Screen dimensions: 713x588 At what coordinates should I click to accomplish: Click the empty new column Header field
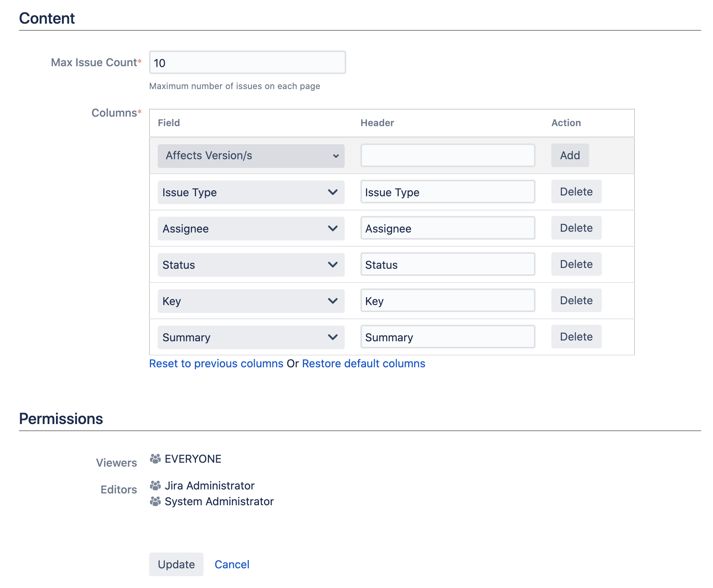pyautogui.click(x=448, y=156)
